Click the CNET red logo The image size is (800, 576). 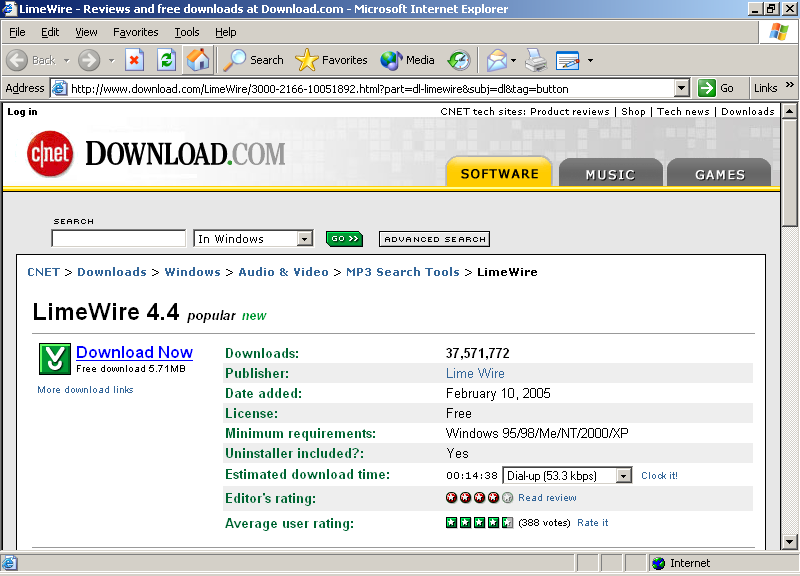(x=50, y=154)
